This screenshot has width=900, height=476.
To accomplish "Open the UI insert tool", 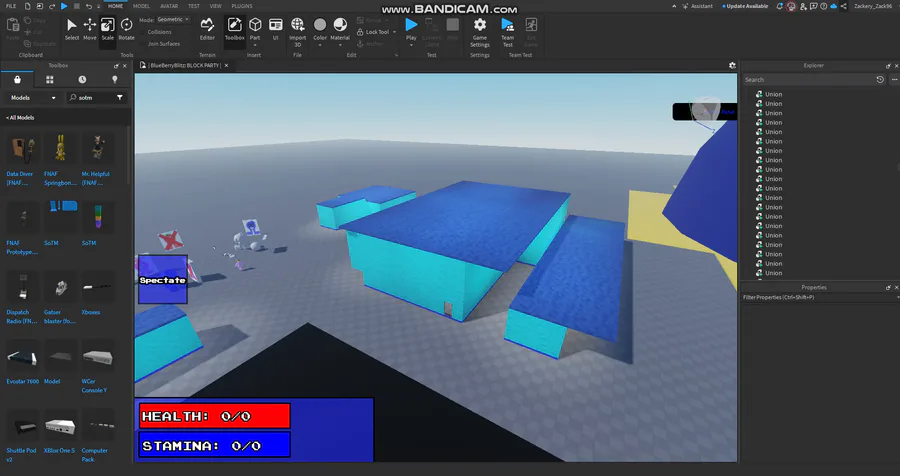I will [x=276, y=29].
